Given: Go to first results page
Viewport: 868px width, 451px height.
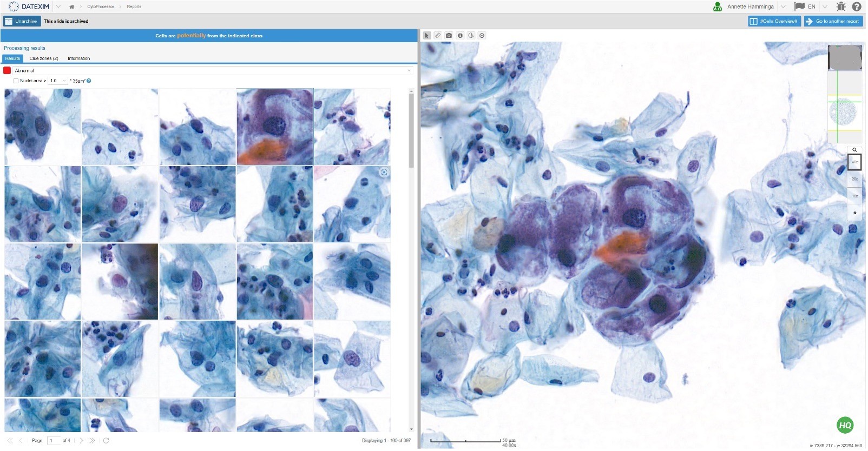Looking at the screenshot, I should 10,442.
